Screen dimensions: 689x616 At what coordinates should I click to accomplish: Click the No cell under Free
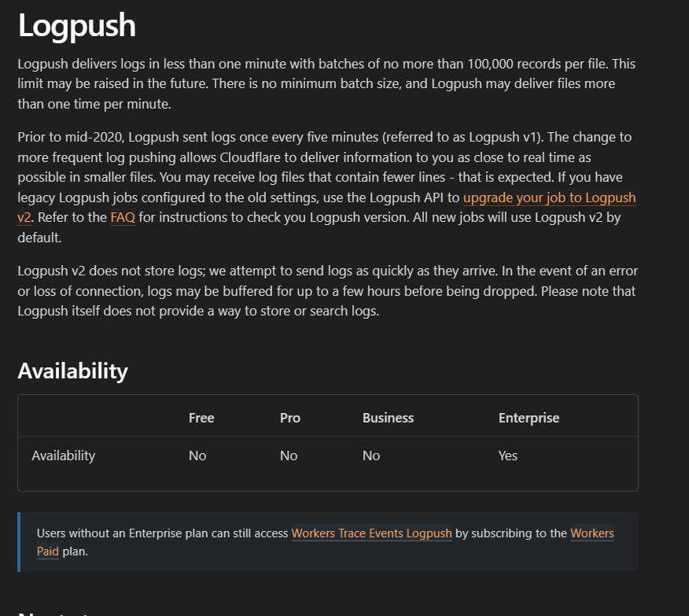pos(197,456)
